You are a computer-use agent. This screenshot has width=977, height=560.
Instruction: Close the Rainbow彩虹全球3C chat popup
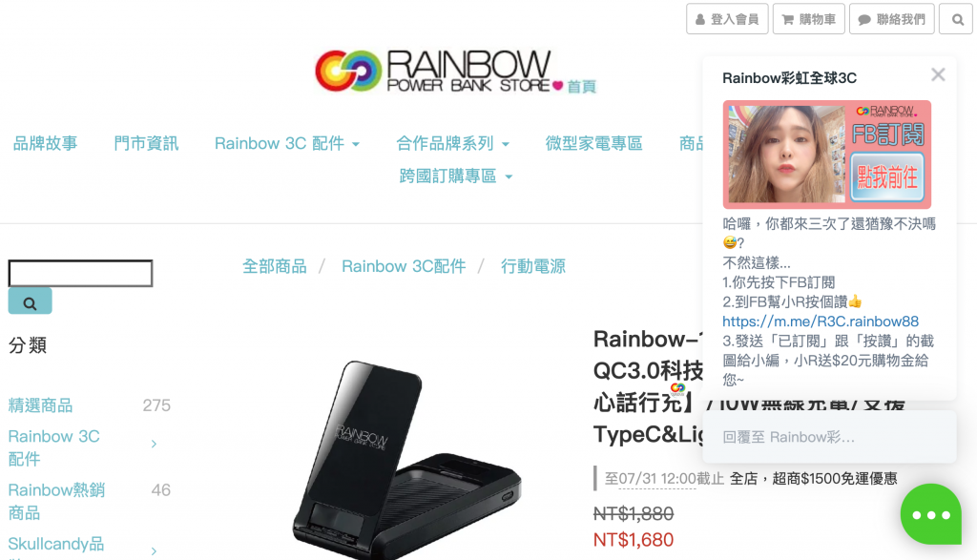938,74
